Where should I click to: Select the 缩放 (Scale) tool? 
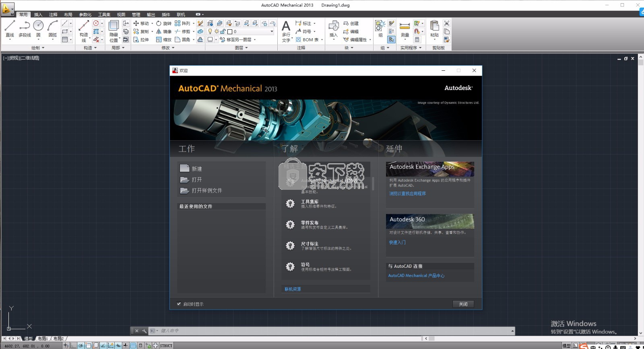coord(164,39)
